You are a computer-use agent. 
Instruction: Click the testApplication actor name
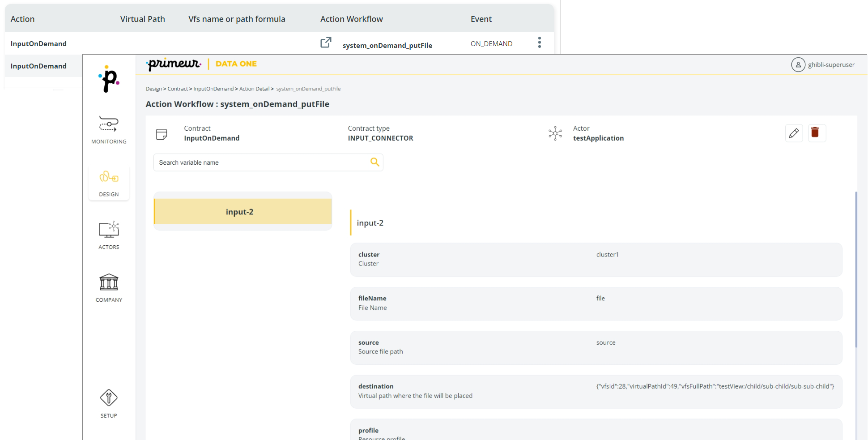click(598, 138)
